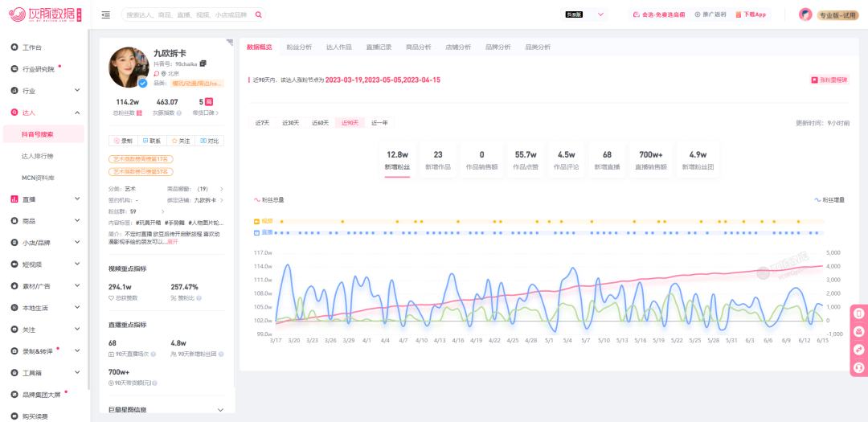Switch to the 粉丝分析 tab

click(x=299, y=47)
